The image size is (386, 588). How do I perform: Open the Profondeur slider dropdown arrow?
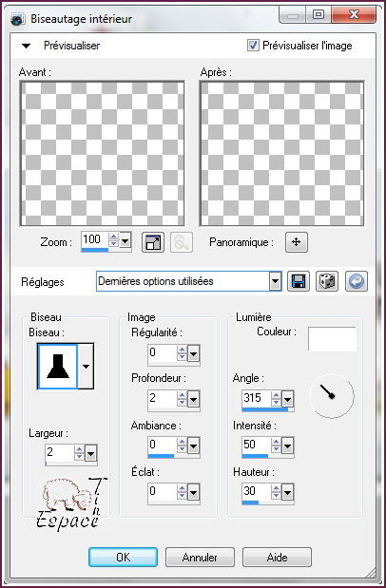coord(193,399)
